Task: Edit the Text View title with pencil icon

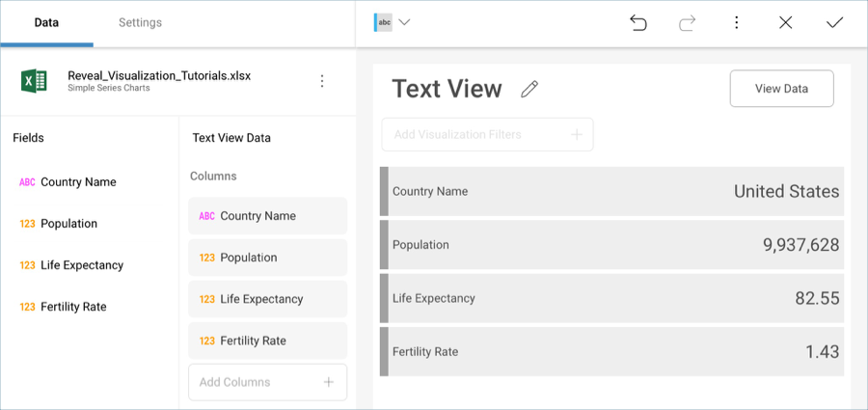Action: (x=529, y=90)
